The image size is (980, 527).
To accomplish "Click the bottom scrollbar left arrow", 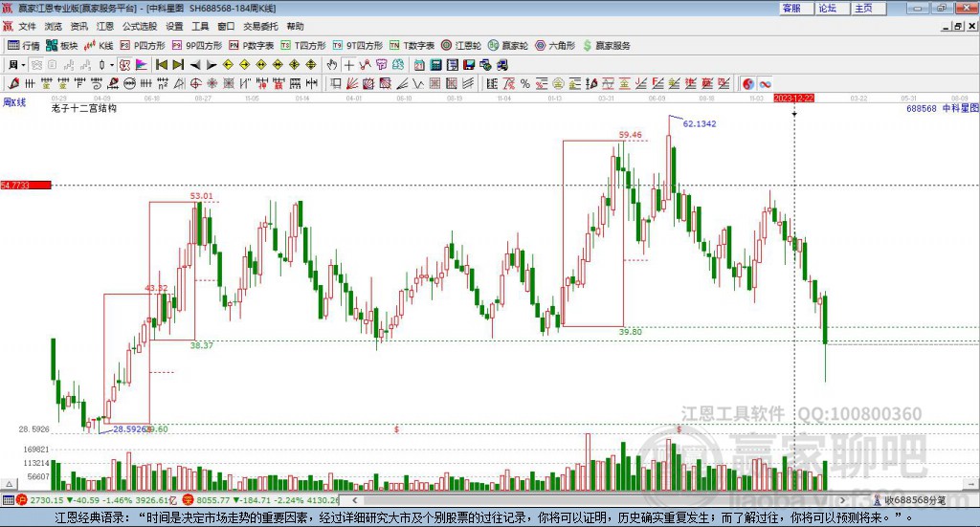I will coord(355,500).
